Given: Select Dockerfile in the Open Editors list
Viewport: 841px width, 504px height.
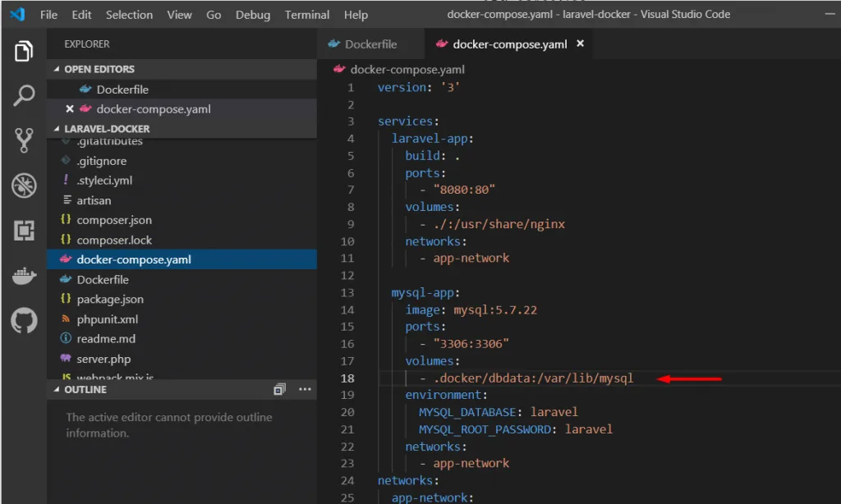Looking at the screenshot, I should click(x=182, y=89).
